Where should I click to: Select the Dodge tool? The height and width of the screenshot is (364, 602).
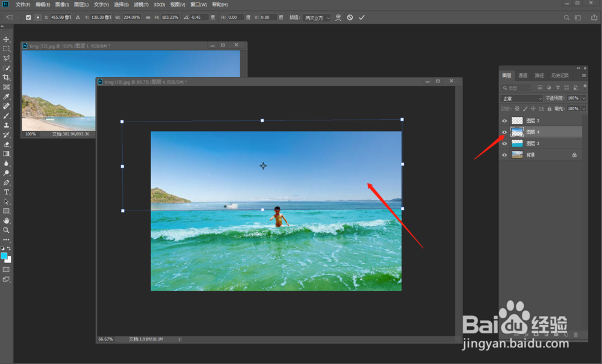6,173
